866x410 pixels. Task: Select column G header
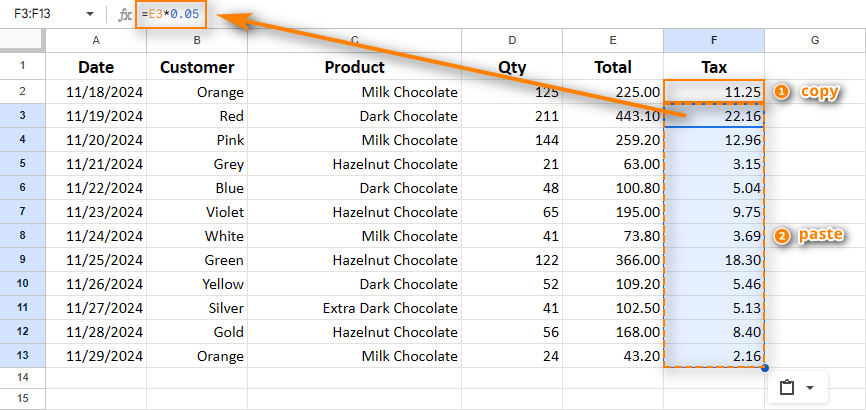coord(815,40)
